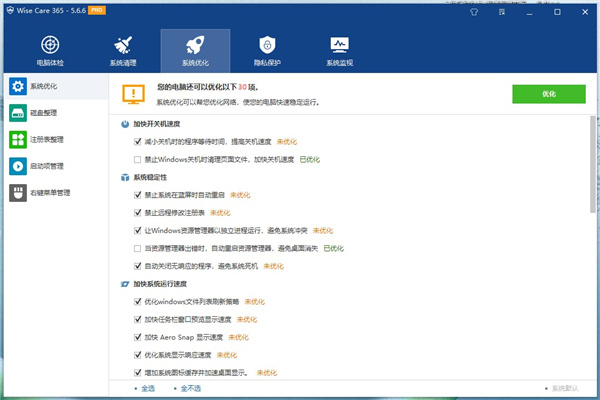This screenshot has width=600, height=400.
Task: Open the 电脑体检 PC checkup icon
Action: tap(50, 45)
